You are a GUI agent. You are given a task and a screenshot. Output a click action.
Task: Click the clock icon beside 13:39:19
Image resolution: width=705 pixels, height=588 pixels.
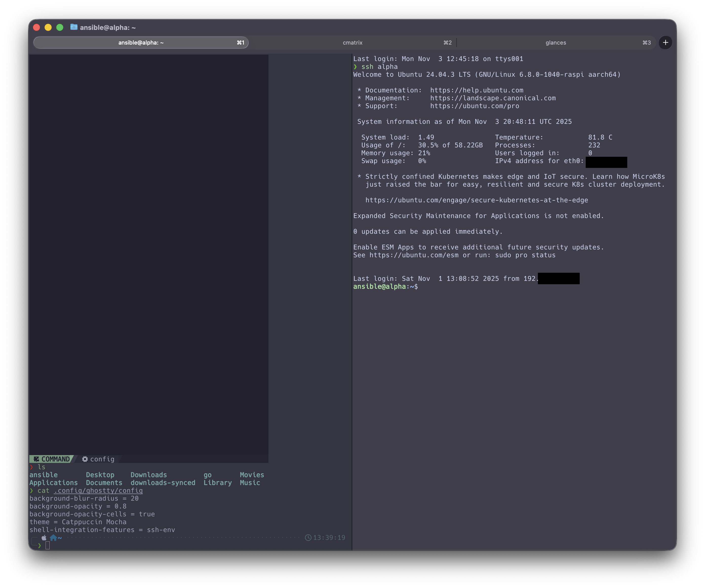click(x=308, y=538)
